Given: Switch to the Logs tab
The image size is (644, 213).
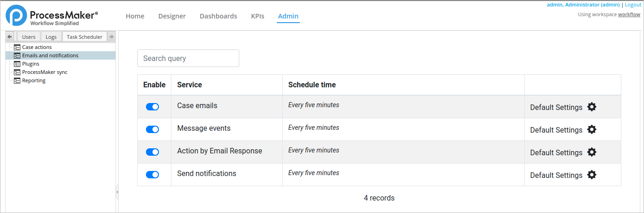Looking at the screenshot, I should 51,37.
